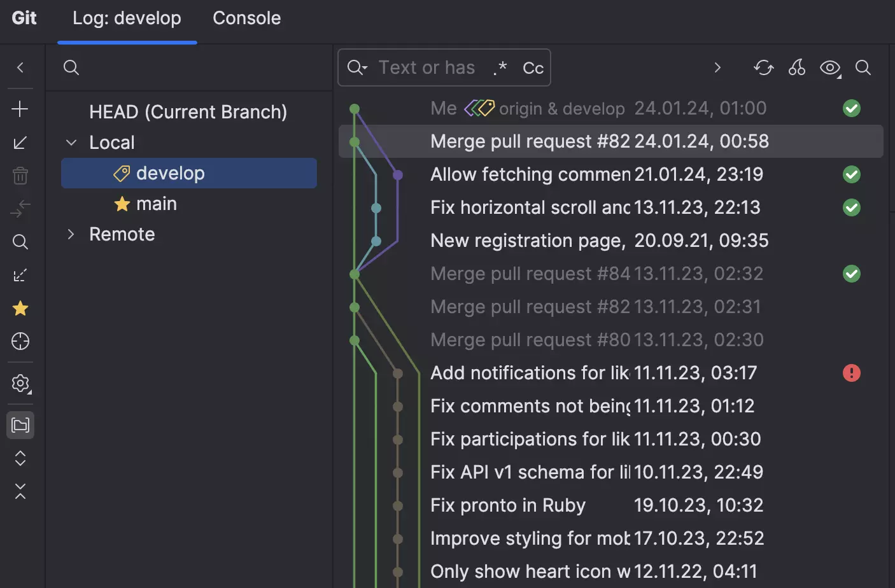
Task: Collapse the Local branches node
Action: [x=71, y=143]
